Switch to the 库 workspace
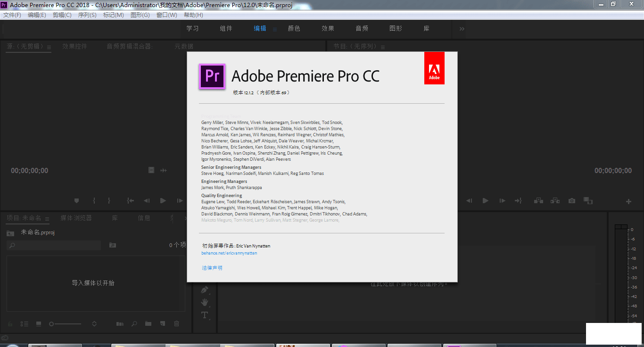The image size is (644, 347). click(x=426, y=29)
